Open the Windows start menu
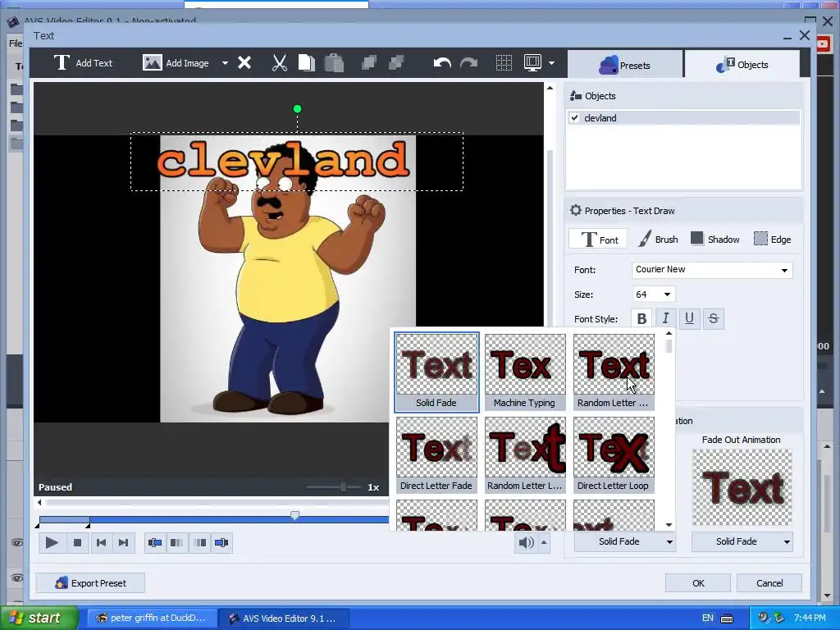The image size is (840, 630). coord(39,618)
